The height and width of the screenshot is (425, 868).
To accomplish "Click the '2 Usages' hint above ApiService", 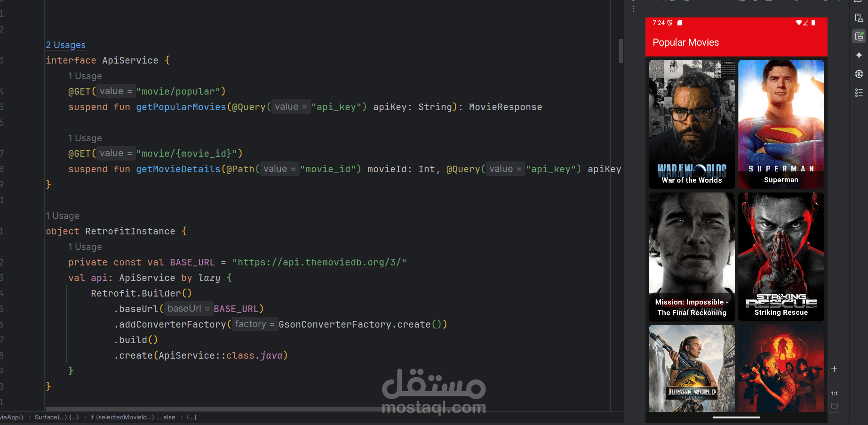I will click(65, 45).
